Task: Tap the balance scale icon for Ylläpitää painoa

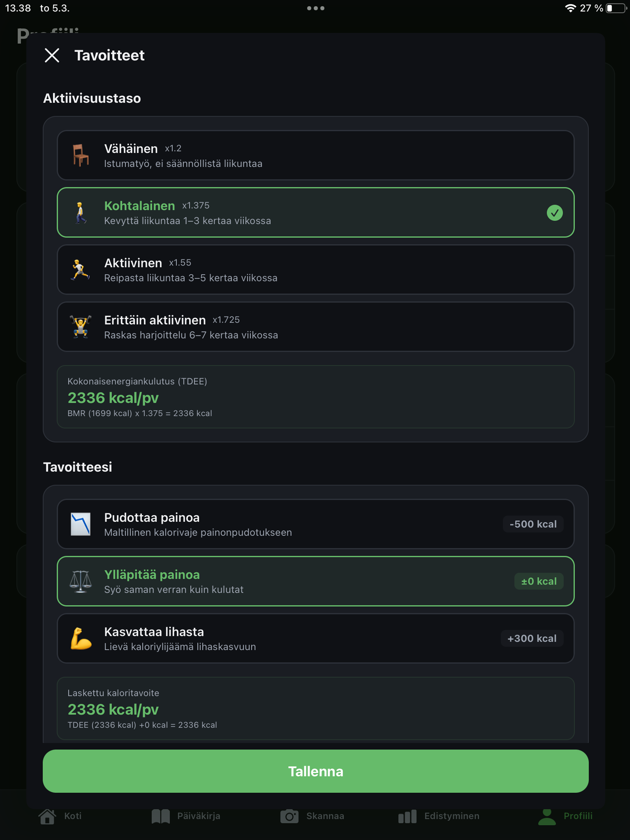Action: click(81, 581)
